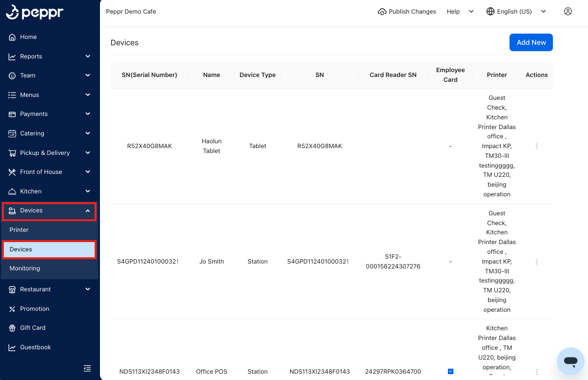Open the Actions menu for Jo Smith

tap(537, 262)
